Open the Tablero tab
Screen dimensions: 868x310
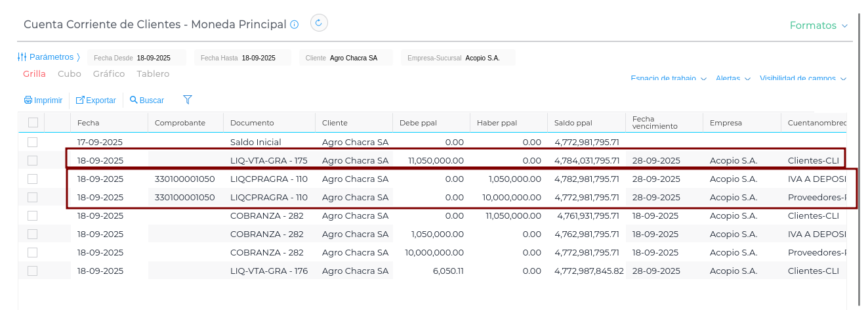153,74
